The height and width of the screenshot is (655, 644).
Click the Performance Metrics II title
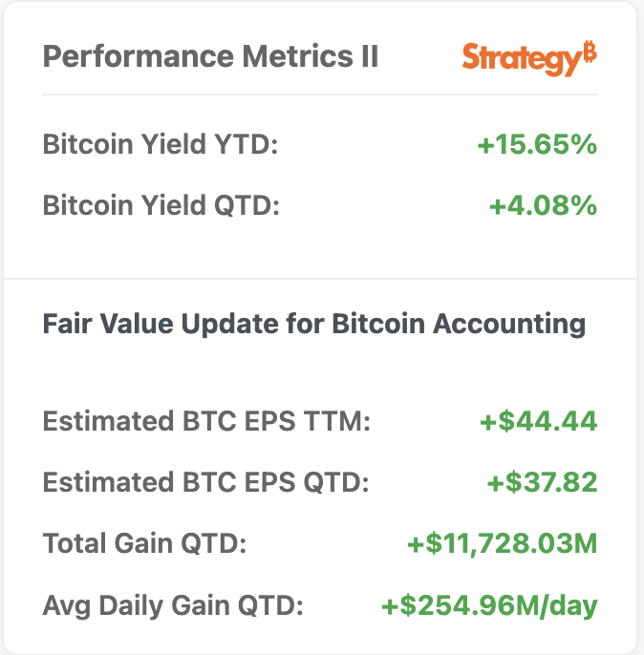coord(210,56)
